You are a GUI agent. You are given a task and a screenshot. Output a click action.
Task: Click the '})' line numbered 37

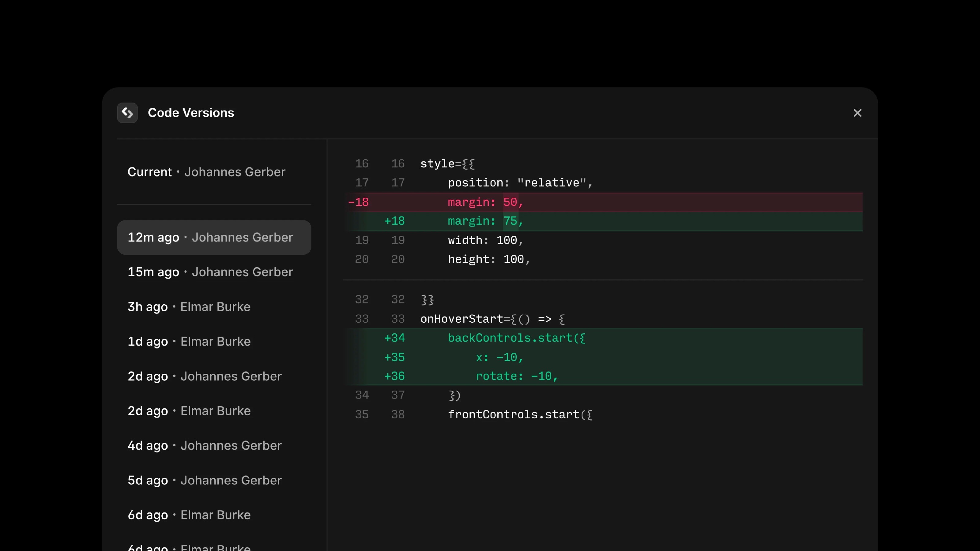(454, 395)
